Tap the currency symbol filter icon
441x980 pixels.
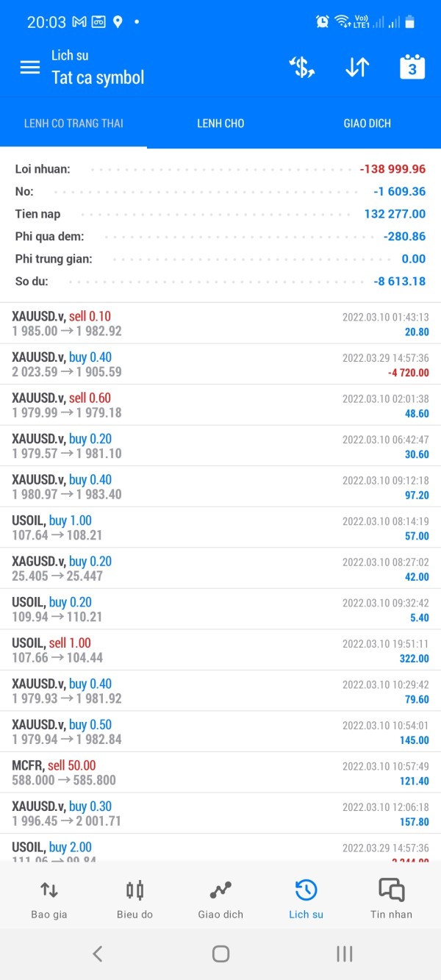point(301,68)
